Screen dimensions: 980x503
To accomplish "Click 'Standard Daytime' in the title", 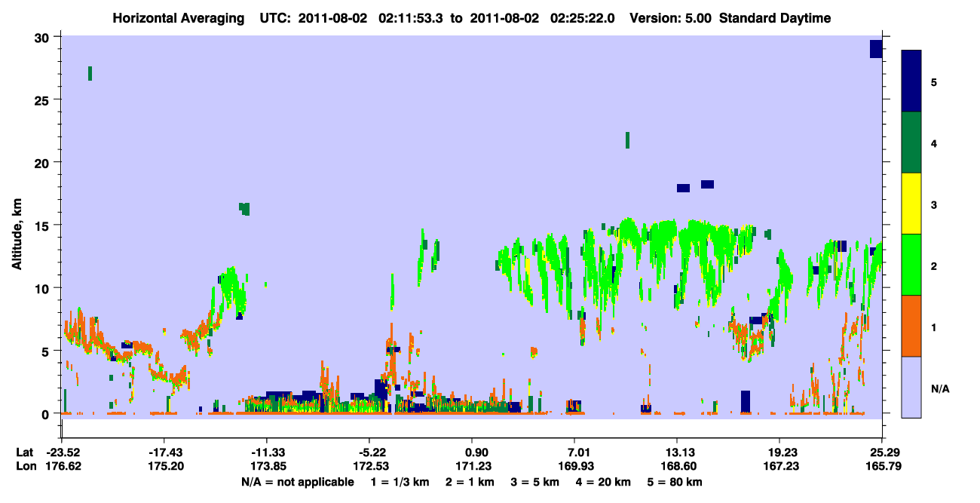I will [x=775, y=18].
